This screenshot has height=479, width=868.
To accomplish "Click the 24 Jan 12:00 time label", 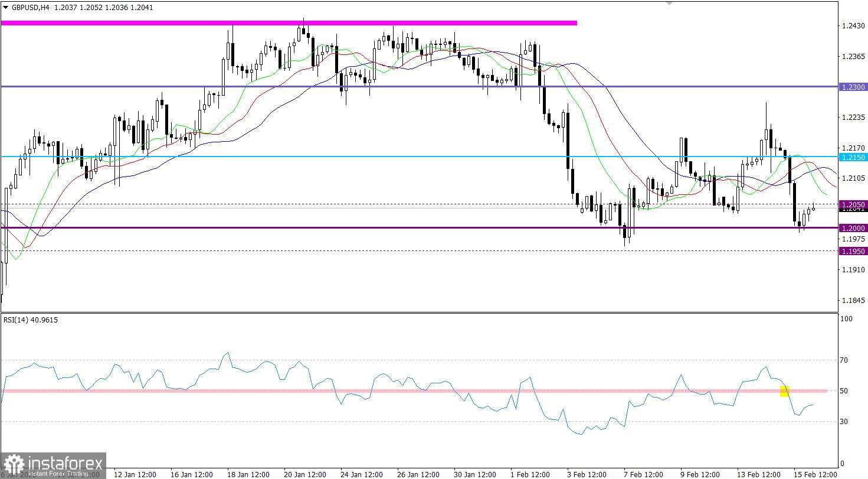I will click(362, 474).
